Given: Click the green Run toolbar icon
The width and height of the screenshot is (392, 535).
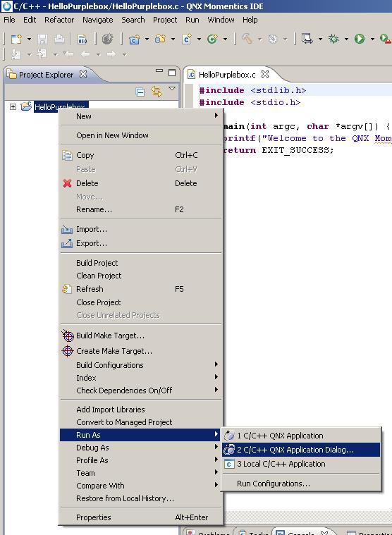Looking at the screenshot, I should (x=360, y=39).
